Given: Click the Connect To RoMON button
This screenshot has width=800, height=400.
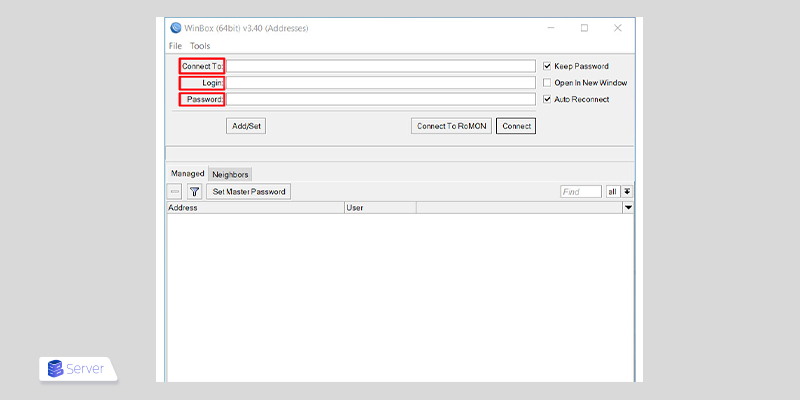Looking at the screenshot, I should coord(452,126).
